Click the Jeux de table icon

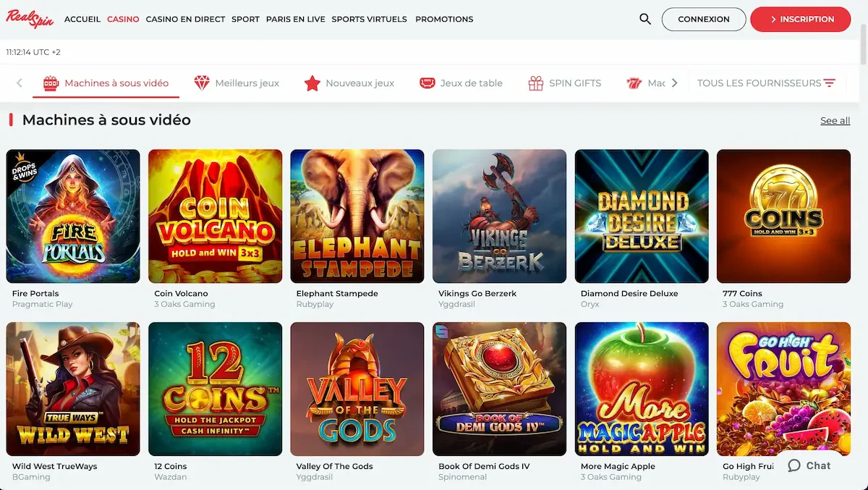point(427,83)
